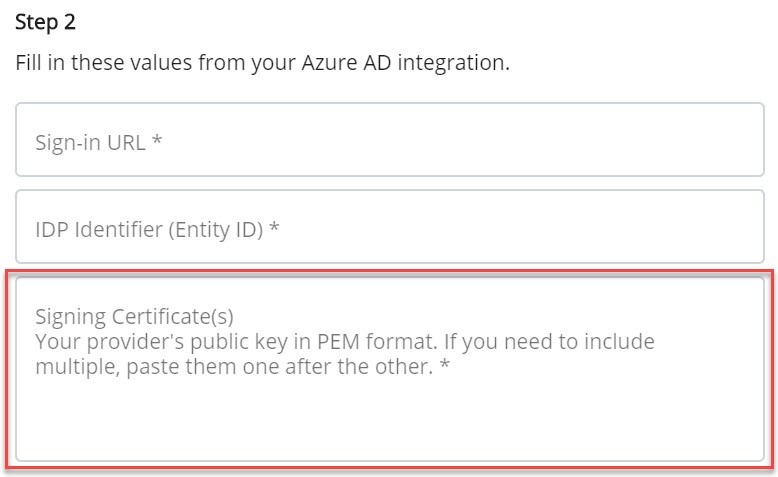Click the words 'Azure AD' in the instructions

point(346,63)
